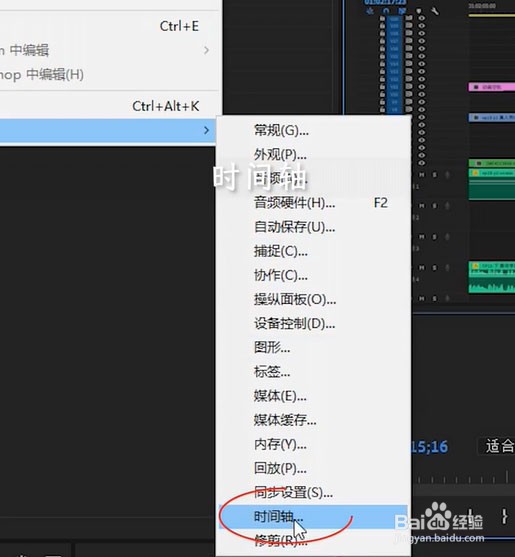Viewport: 515px width, 557px height.
Task: Click sync lock icon of topmost video track
Action: coord(409,19)
